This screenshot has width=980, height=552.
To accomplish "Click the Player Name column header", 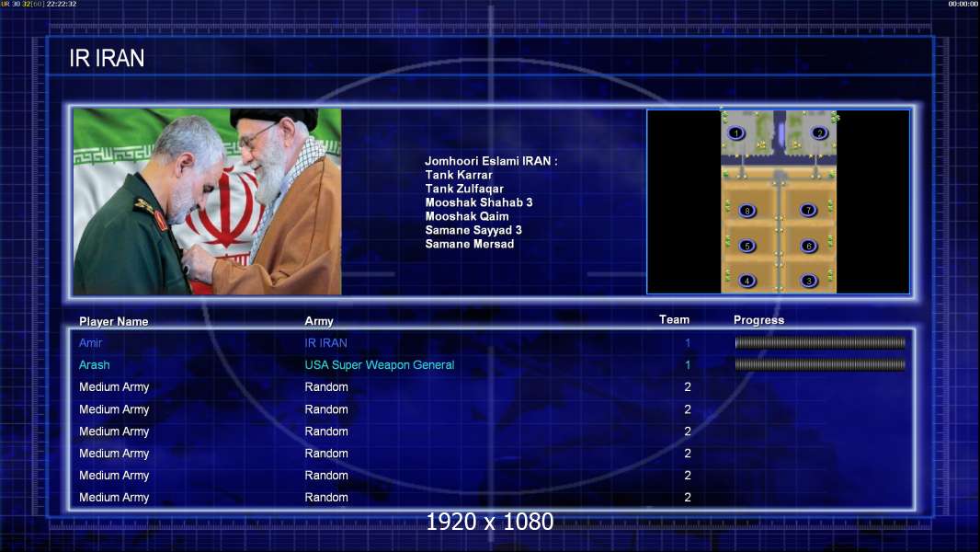I will [114, 321].
